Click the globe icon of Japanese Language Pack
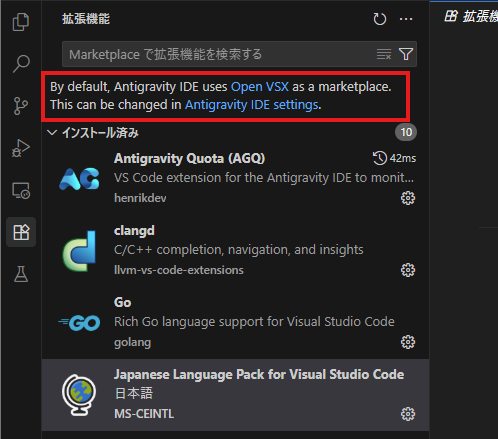Screen dimensions: 498x439 tap(79, 395)
